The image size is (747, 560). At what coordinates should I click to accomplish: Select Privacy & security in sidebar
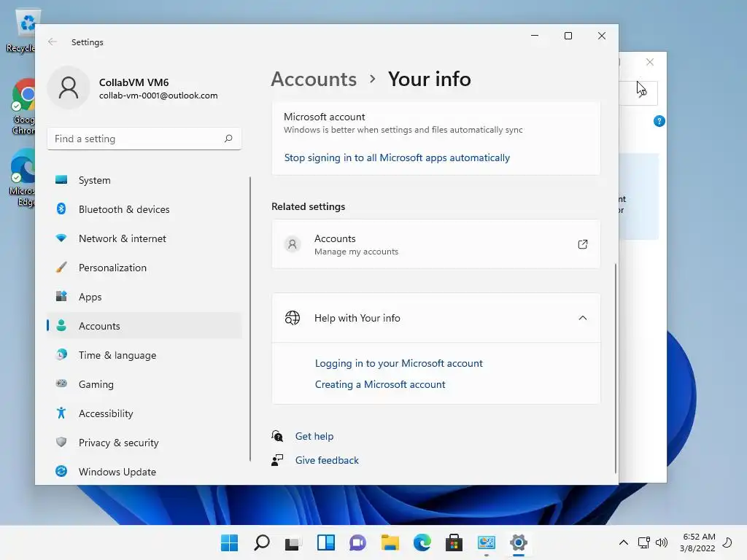(x=144, y=443)
